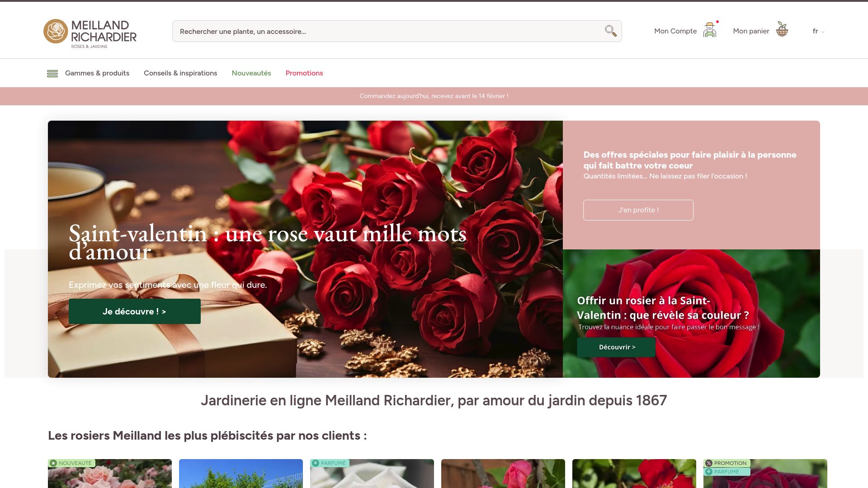
Task: Click the Mon Compte text link
Action: pos(675,31)
